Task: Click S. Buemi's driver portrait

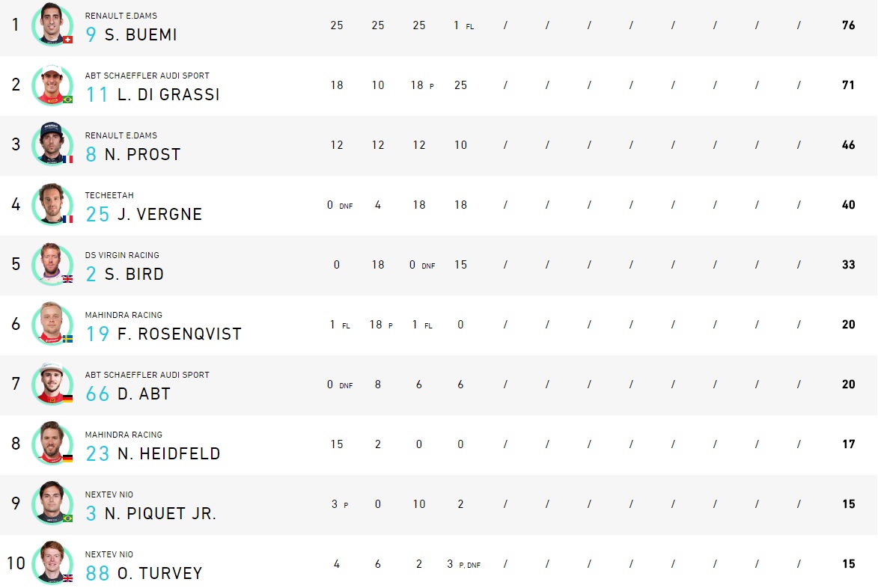Action: click(52, 25)
